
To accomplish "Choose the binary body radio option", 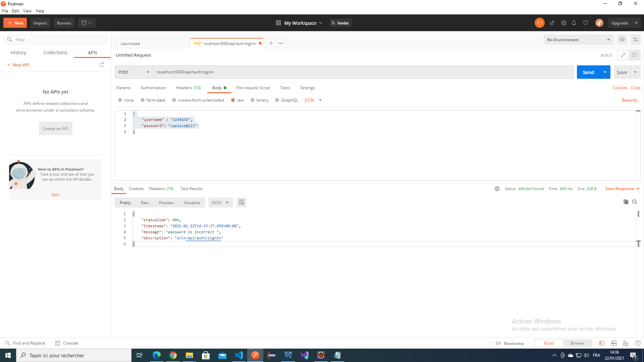I will pyautogui.click(x=253, y=100).
